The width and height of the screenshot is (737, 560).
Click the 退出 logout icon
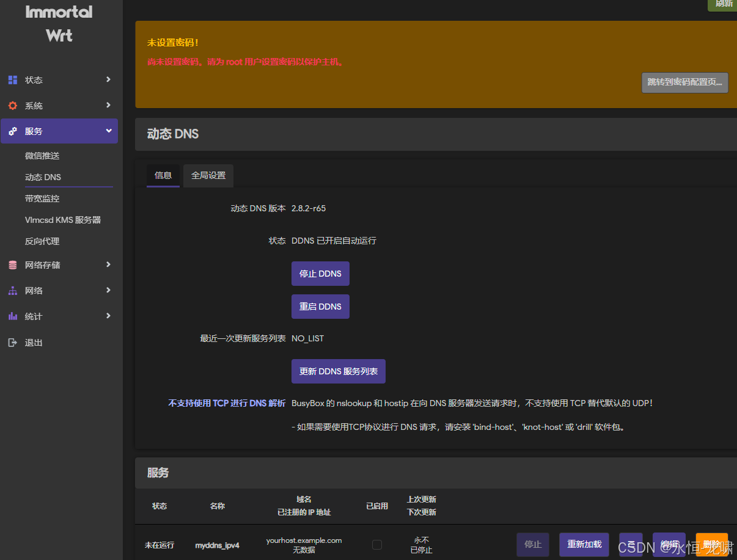pyautogui.click(x=13, y=343)
